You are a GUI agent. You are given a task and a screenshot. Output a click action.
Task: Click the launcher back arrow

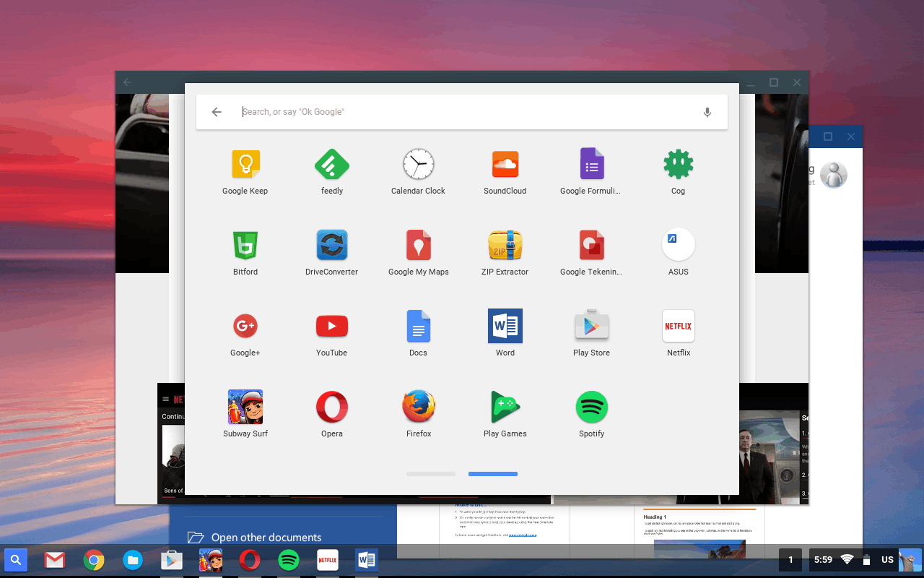pyautogui.click(x=217, y=112)
